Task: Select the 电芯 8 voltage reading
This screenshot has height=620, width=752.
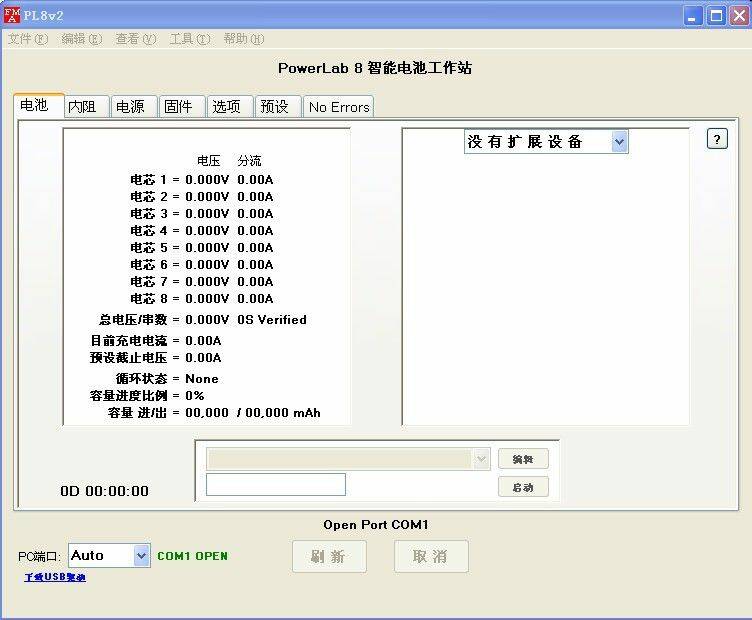Action: click(207, 299)
